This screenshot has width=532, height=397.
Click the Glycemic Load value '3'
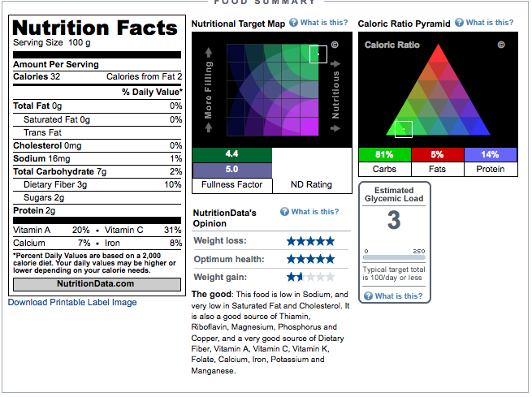(394, 220)
